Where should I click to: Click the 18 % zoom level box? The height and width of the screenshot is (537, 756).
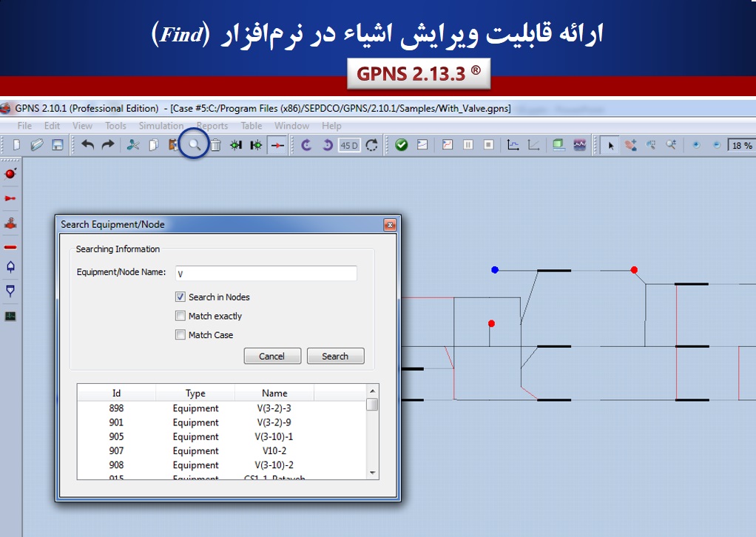click(742, 145)
